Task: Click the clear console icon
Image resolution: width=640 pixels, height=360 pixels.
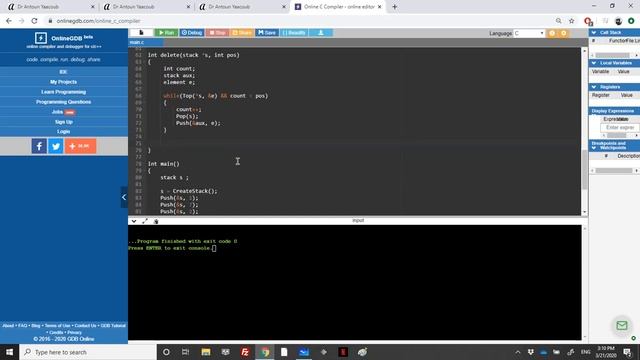Action: coord(156,221)
